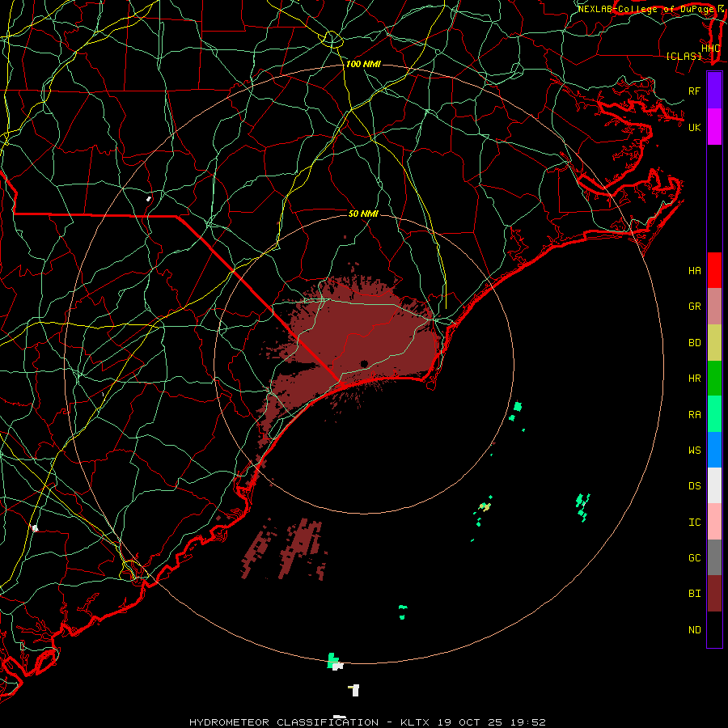
Task: Click the black radar site dot
Action: [364, 363]
